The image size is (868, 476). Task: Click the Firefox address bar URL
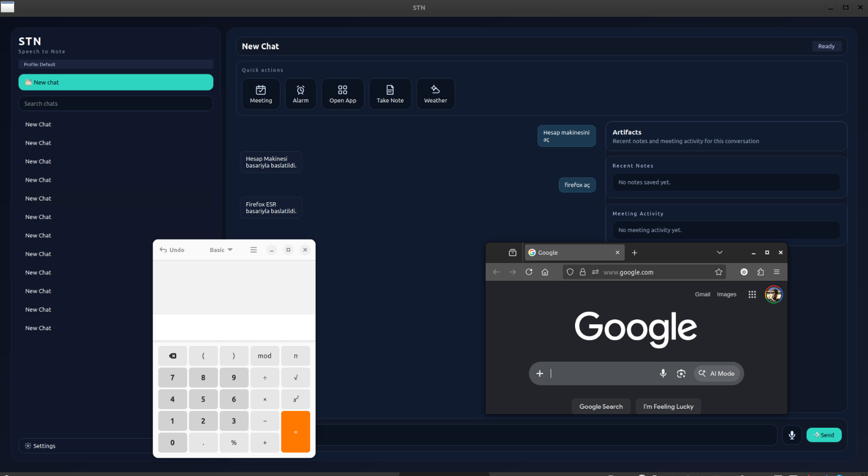click(x=628, y=272)
